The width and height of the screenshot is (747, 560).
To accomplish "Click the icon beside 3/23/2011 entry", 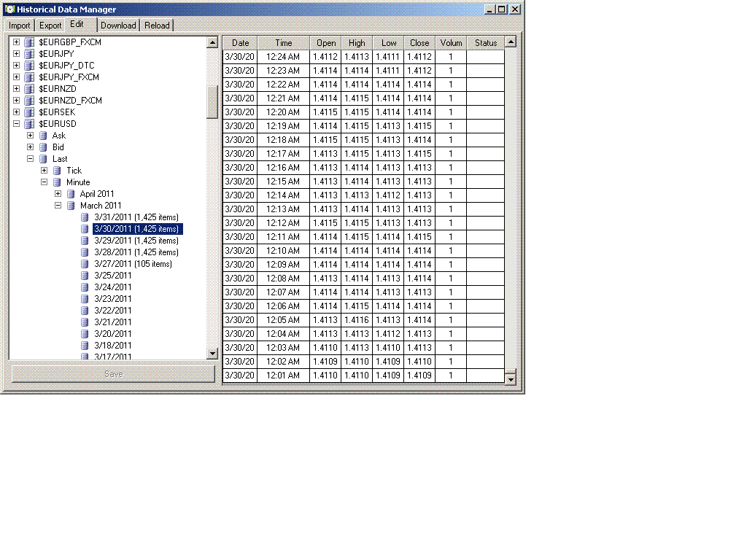I will pyautogui.click(x=85, y=299).
